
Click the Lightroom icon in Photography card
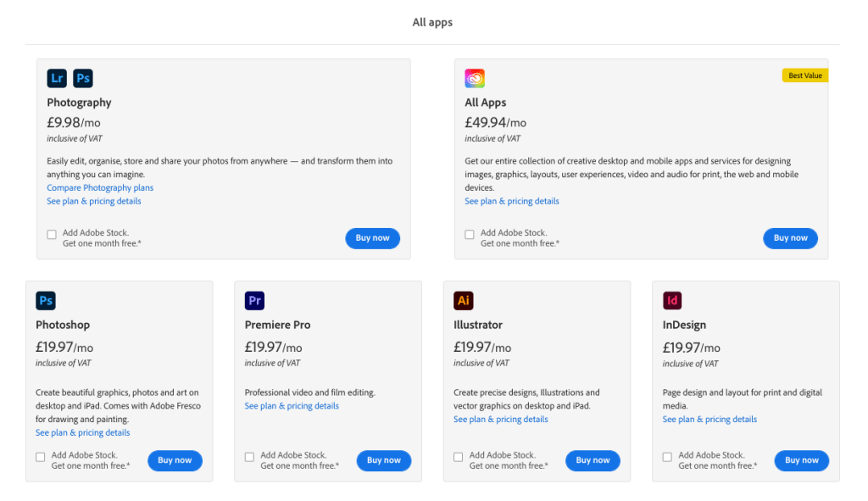point(57,78)
